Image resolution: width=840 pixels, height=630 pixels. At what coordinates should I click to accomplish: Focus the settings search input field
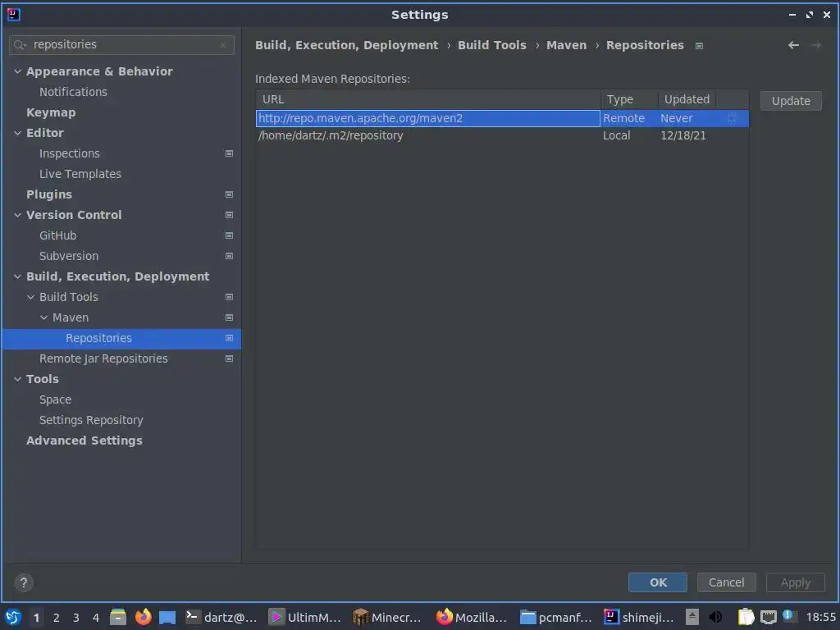[121, 45]
